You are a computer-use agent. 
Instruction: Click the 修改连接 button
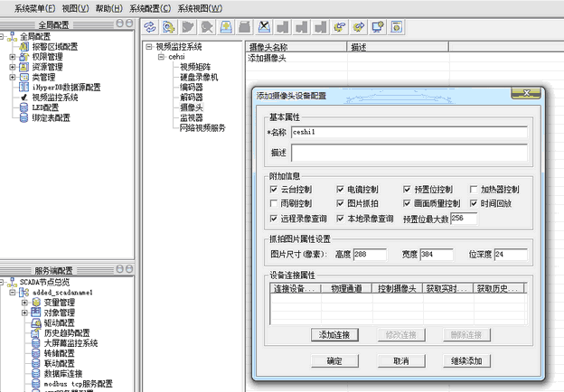pyautogui.click(x=401, y=335)
